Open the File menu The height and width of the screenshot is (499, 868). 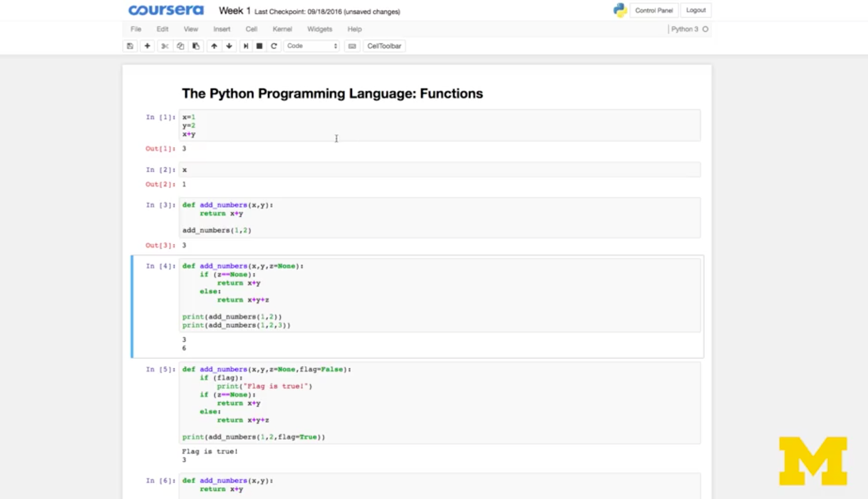point(136,29)
